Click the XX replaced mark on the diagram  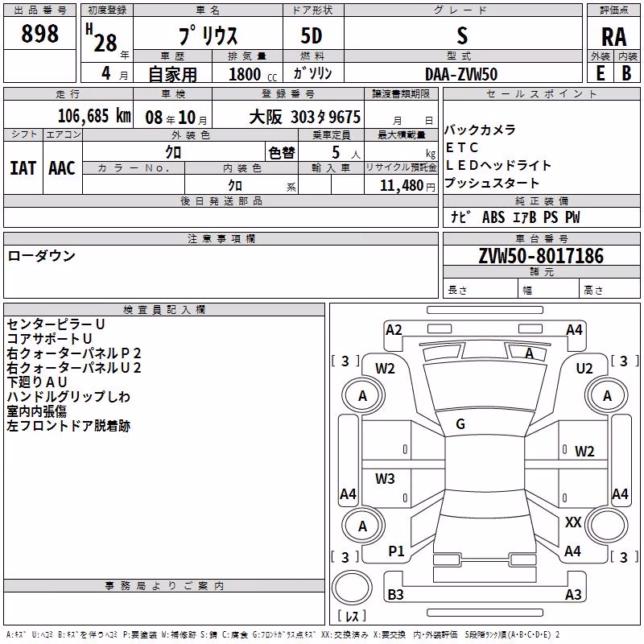pos(573,522)
